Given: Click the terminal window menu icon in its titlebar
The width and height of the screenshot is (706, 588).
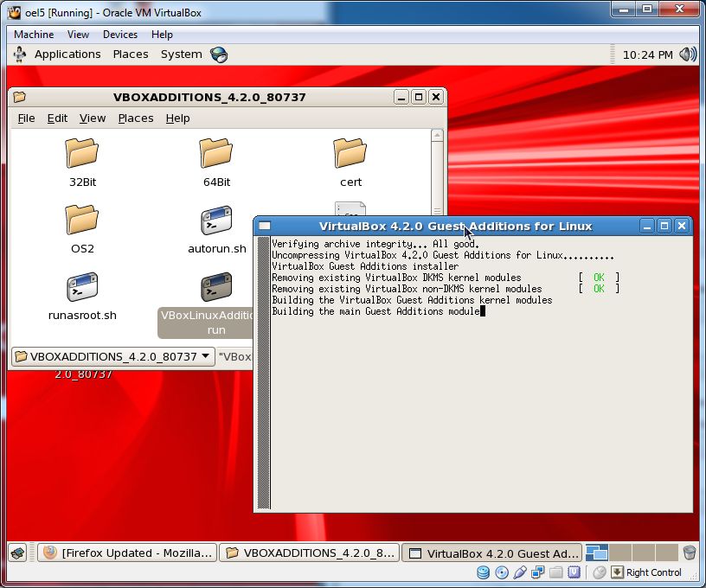Looking at the screenshot, I should 265,226.
